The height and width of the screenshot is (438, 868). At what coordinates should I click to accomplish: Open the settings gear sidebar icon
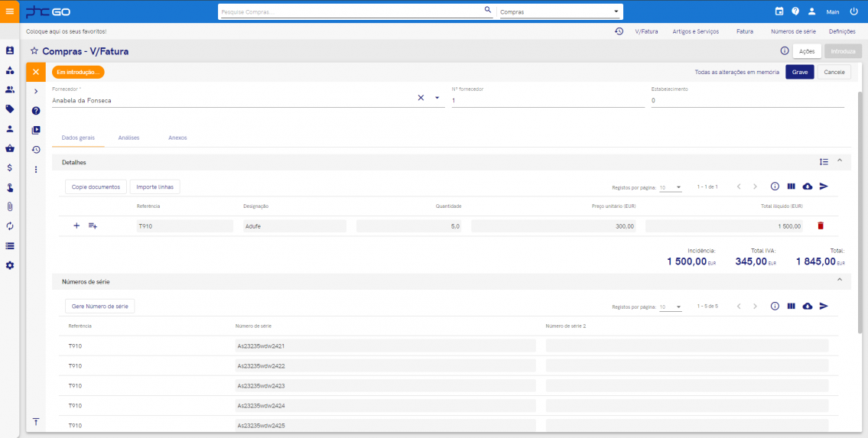[x=9, y=265]
